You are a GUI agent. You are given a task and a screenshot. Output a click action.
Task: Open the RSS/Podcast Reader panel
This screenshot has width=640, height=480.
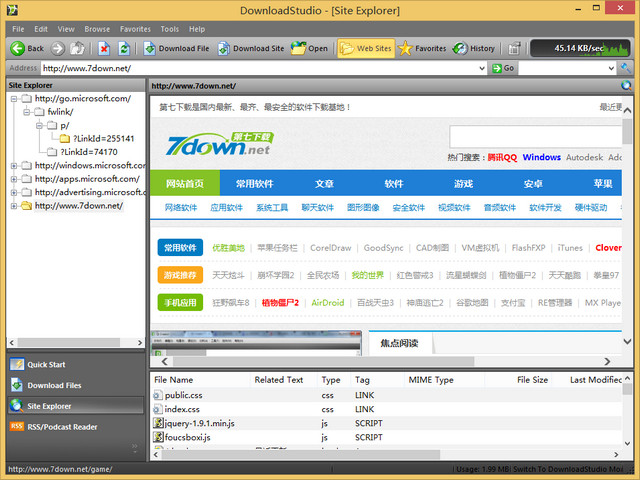point(62,427)
